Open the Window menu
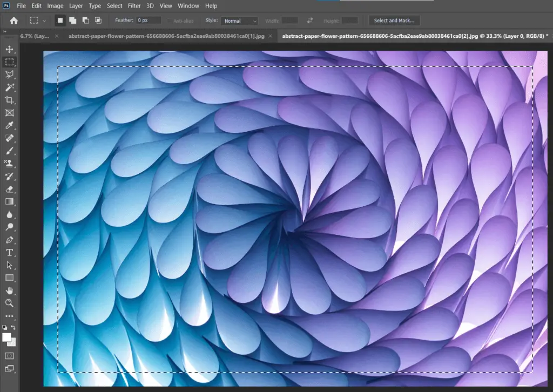This screenshot has height=392, width=553. point(188,5)
